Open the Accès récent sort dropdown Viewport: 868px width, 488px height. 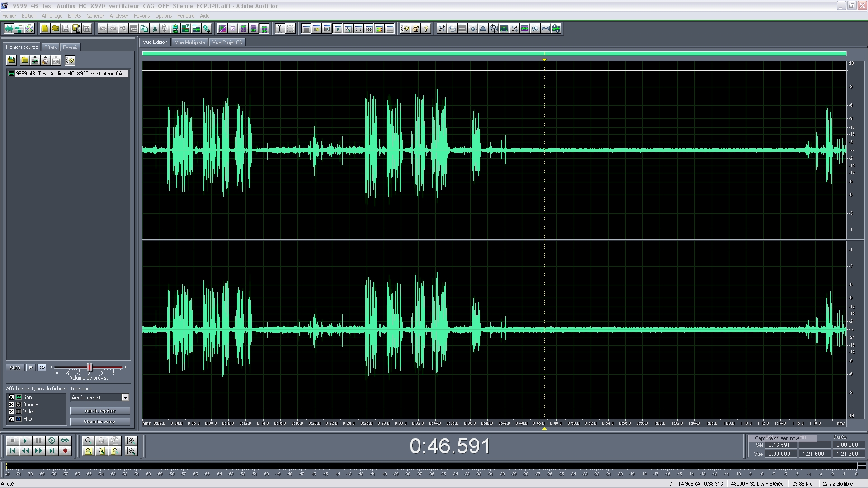[125, 398]
